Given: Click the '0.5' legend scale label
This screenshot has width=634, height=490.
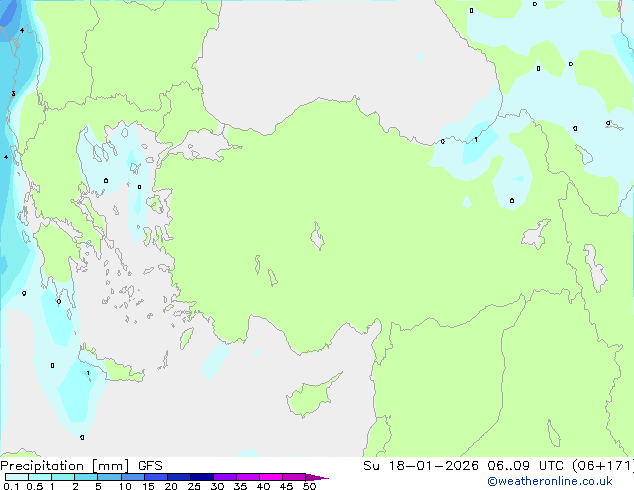Looking at the screenshot, I should pyautogui.click(x=35, y=486).
